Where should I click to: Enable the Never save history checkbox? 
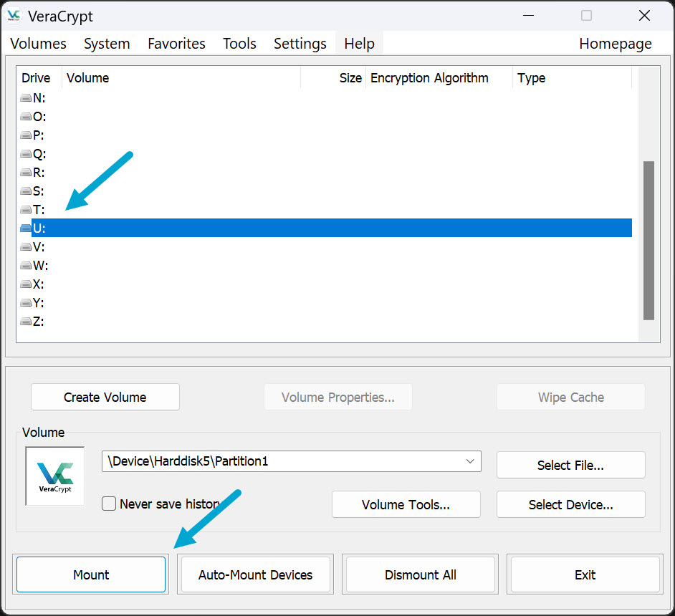[x=109, y=504]
